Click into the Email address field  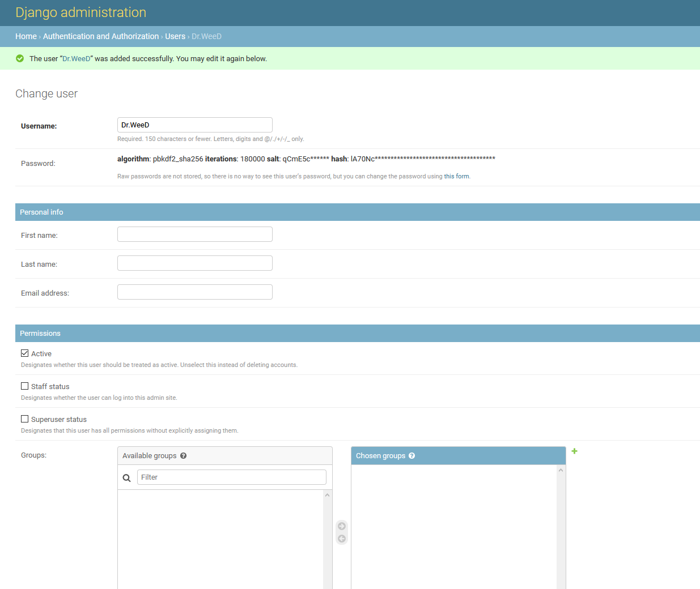click(195, 292)
